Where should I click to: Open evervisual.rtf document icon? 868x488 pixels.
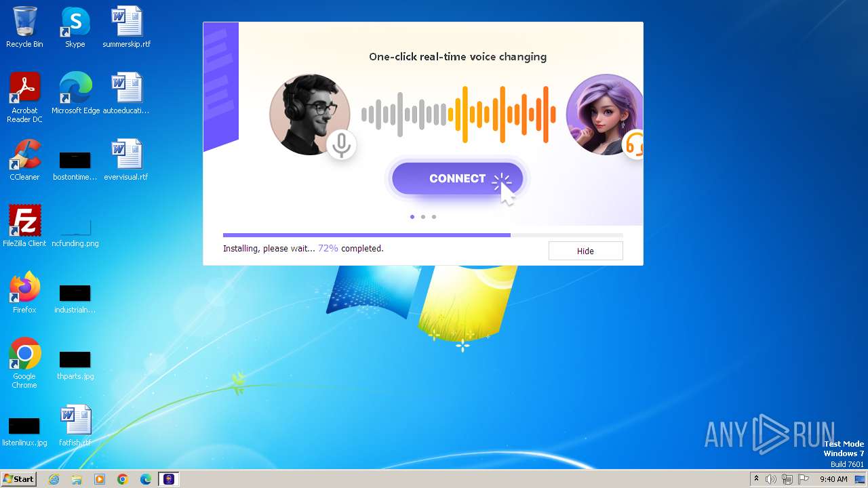click(126, 160)
